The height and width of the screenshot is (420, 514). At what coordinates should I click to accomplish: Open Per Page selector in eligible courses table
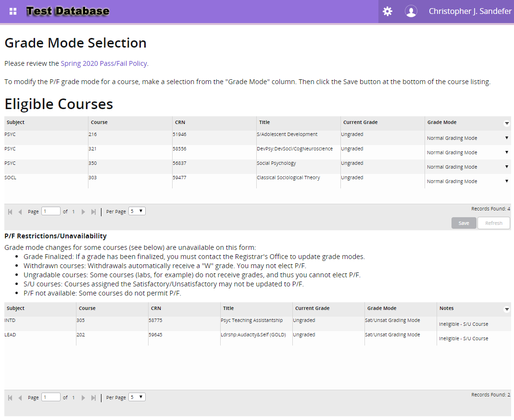click(x=137, y=211)
